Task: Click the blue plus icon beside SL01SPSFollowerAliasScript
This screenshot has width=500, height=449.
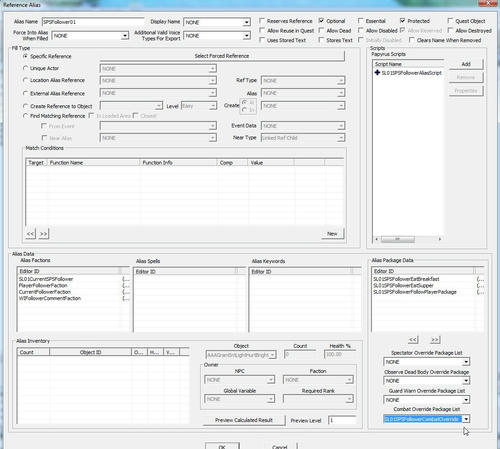Action: (x=377, y=72)
